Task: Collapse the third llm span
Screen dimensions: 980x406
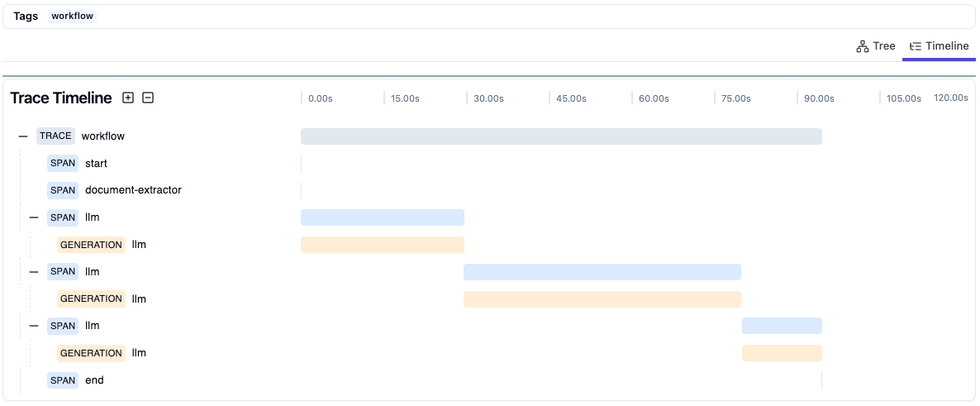Action: (x=34, y=326)
